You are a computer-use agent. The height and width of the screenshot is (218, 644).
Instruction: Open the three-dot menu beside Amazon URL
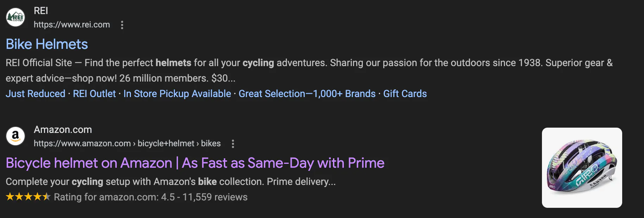(233, 144)
